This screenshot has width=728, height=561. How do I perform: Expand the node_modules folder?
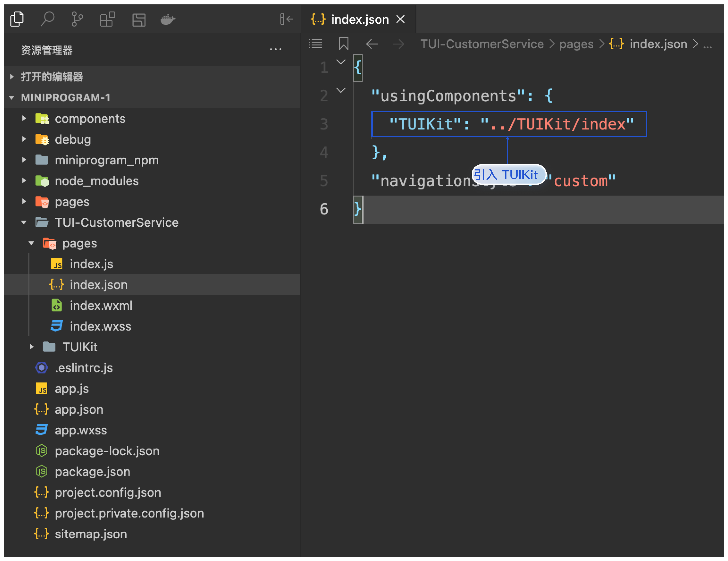pos(24,181)
